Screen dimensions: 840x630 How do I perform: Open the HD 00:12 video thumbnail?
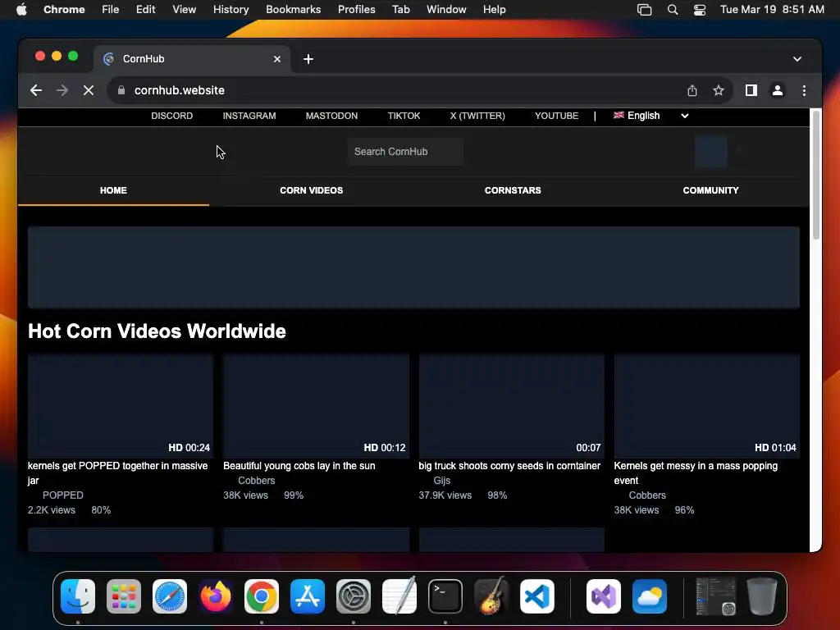[316, 405]
